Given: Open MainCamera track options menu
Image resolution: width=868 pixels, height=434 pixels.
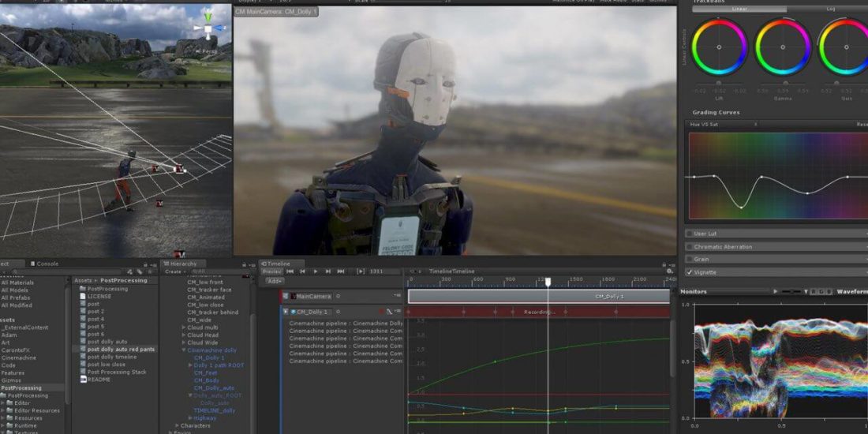Looking at the screenshot, I should click(398, 297).
